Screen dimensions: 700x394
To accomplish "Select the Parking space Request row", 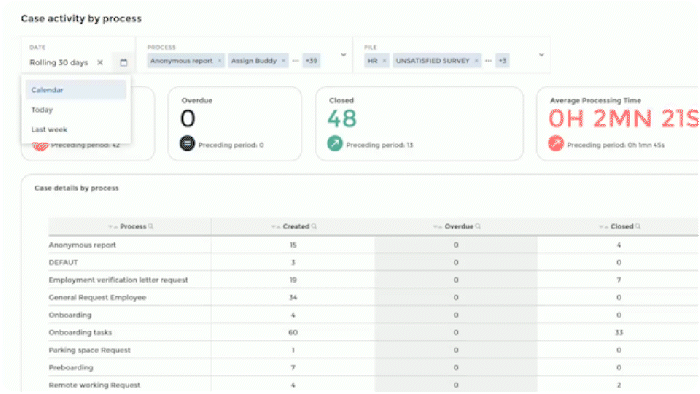I will [373, 350].
